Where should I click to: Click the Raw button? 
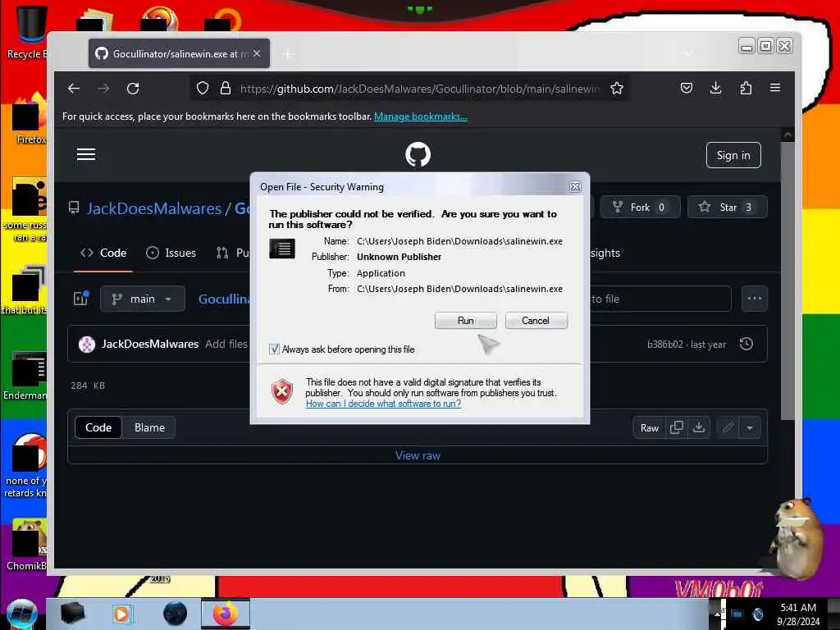point(650,427)
